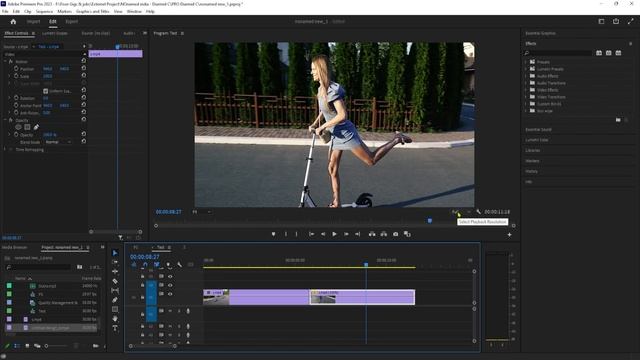Click Mark Out button
This screenshot has width=640, height=360.
coord(297,234)
